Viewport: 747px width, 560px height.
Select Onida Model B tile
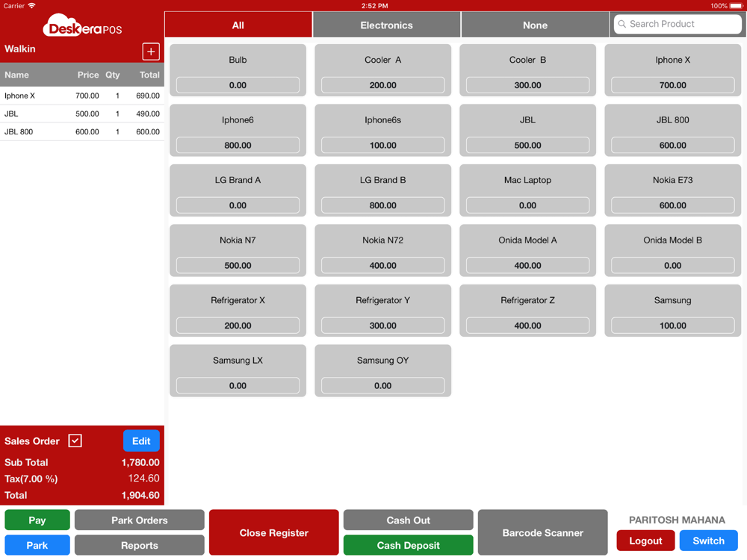(673, 250)
